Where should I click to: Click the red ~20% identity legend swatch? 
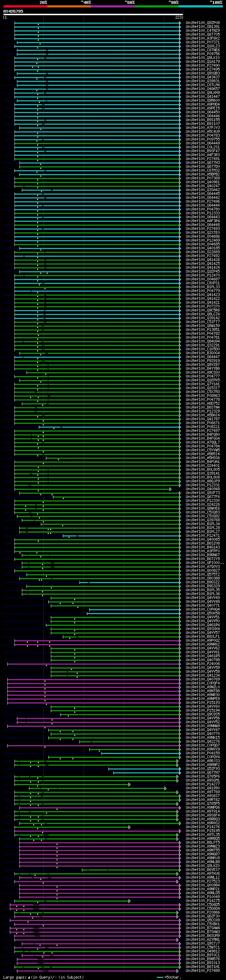(25, 6)
